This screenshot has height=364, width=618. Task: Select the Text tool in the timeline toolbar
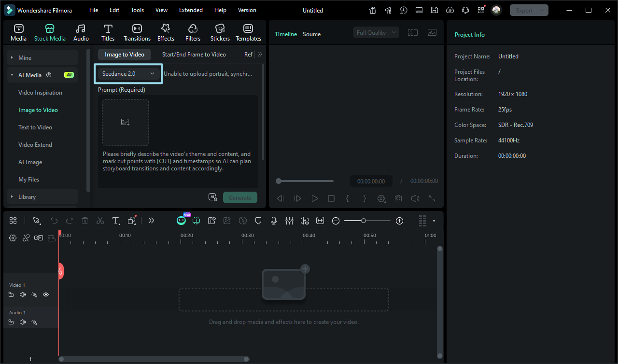(115, 221)
